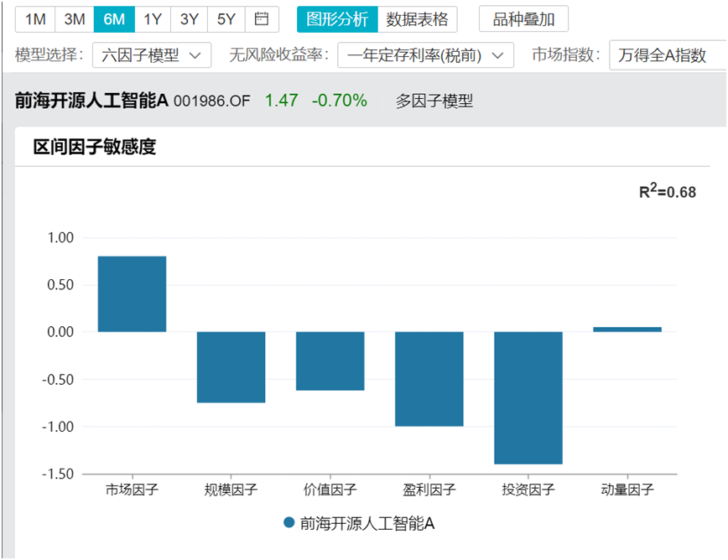Screen dimensions: 728x560
Task: Switch to the 图形分析 tab
Action: point(335,18)
